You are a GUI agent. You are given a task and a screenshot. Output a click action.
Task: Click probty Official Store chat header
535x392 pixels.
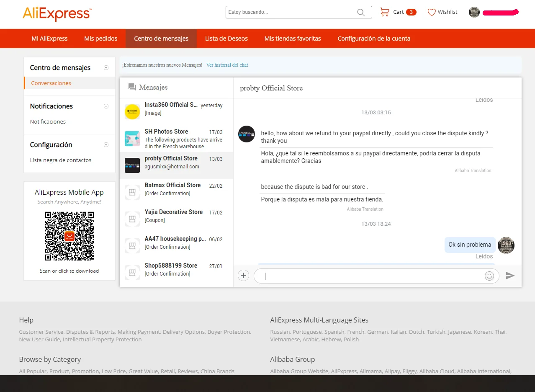point(271,88)
